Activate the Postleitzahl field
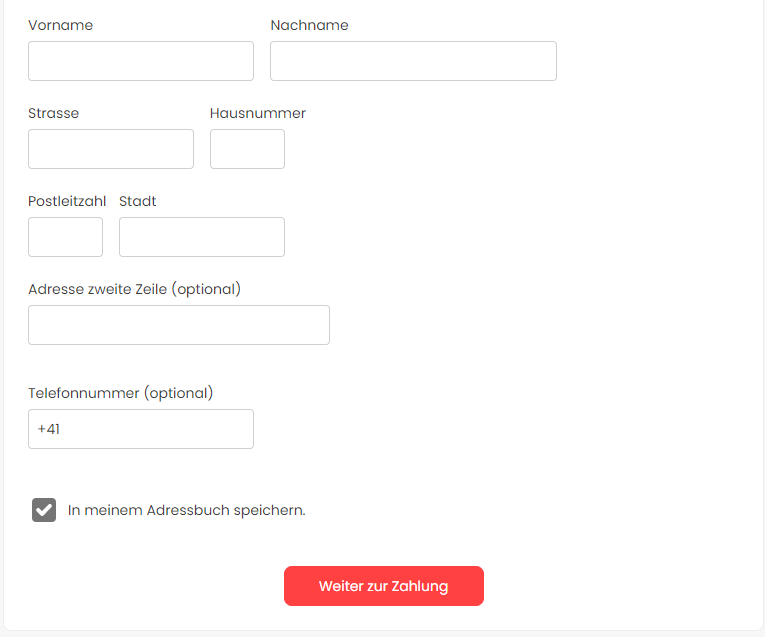This screenshot has height=637, width=765. click(65, 237)
